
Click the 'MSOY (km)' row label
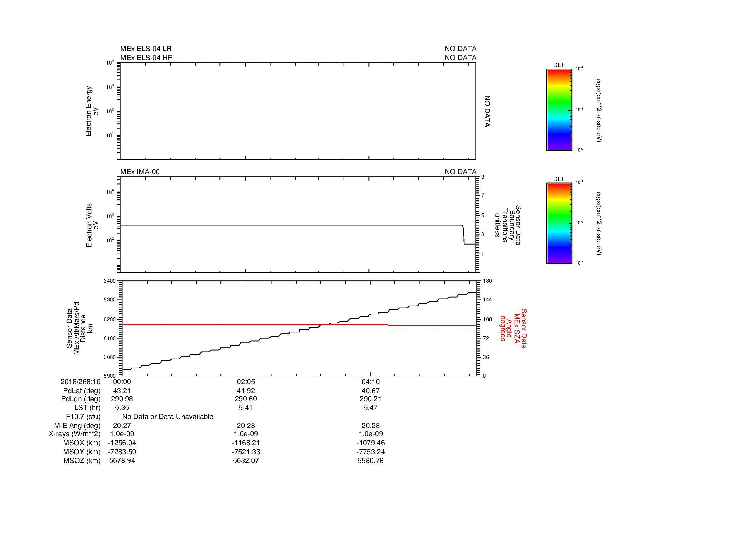coord(82,452)
